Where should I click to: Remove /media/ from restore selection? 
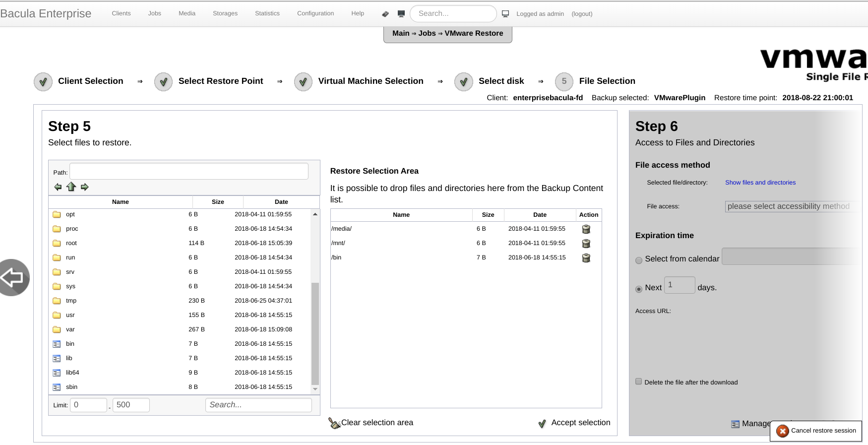click(586, 229)
